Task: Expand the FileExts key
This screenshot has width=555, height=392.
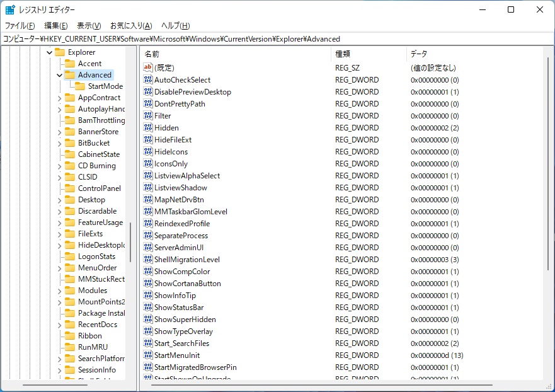Action: (59, 234)
